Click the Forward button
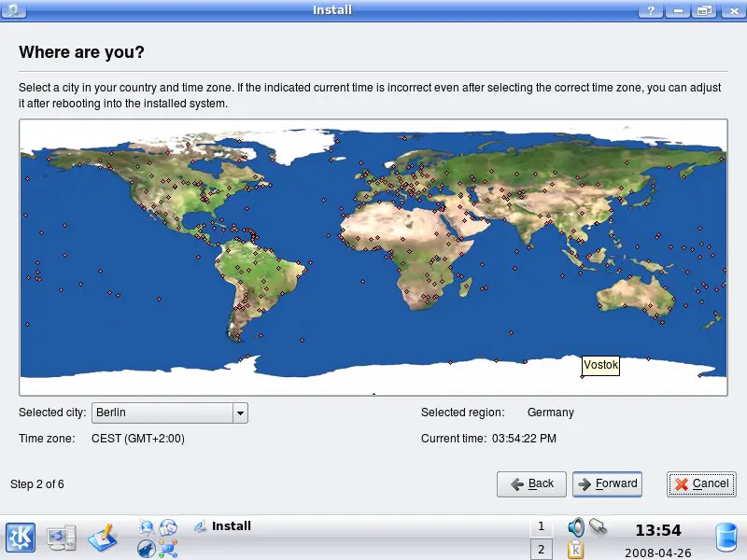The image size is (747, 560). (608, 483)
